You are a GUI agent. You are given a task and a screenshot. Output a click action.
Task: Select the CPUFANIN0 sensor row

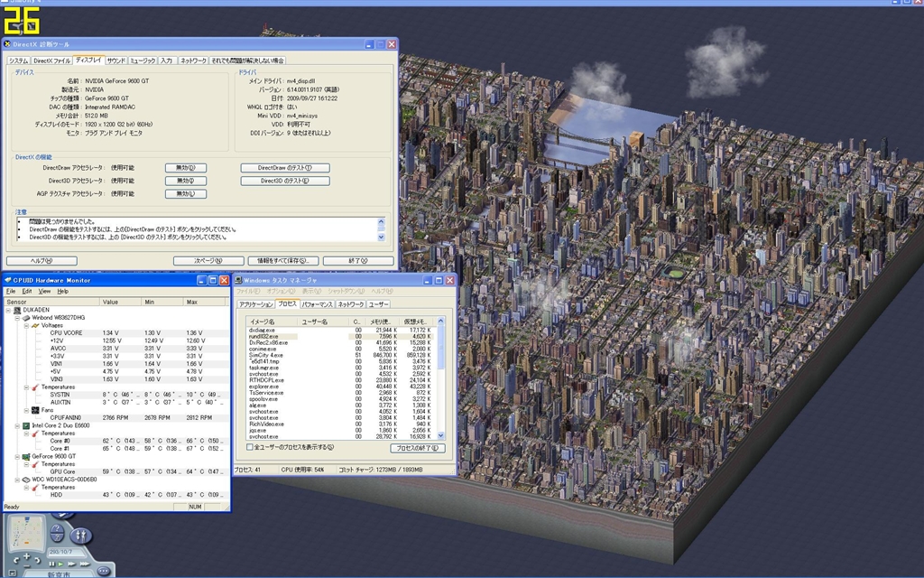[135, 417]
